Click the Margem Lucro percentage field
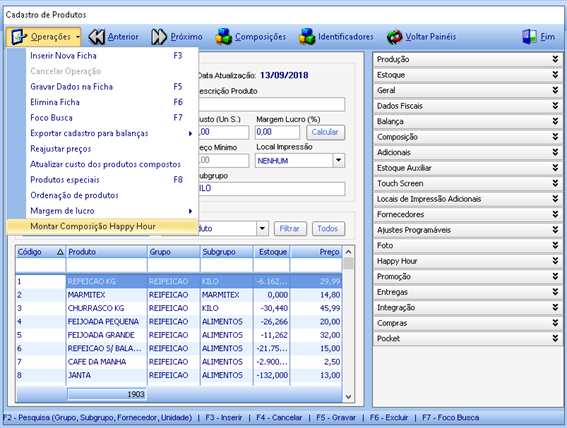 [277, 132]
